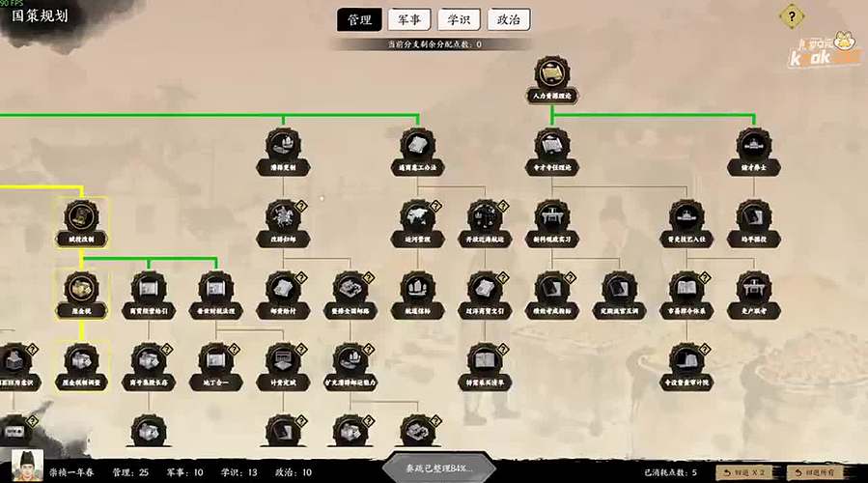Select the 整修全国邮路 node
The image size is (868, 483).
[x=350, y=295]
